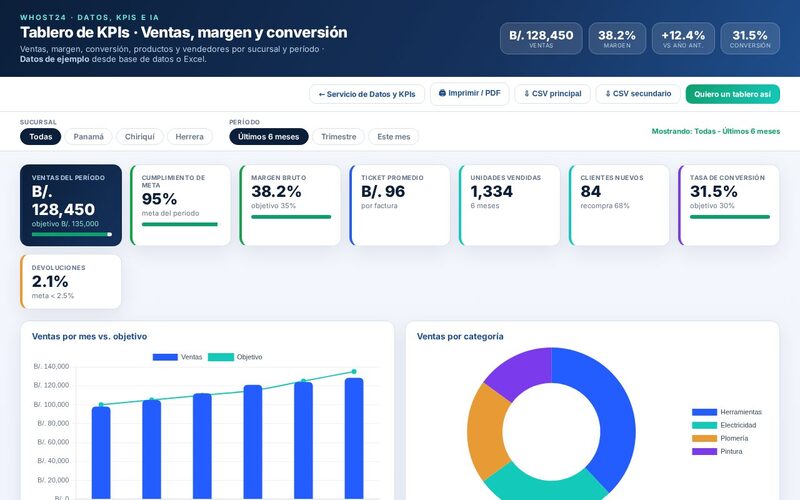This screenshot has width=800, height=500.
Task: Click the 'PERÍODO' filter label
Action: pos(244,122)
